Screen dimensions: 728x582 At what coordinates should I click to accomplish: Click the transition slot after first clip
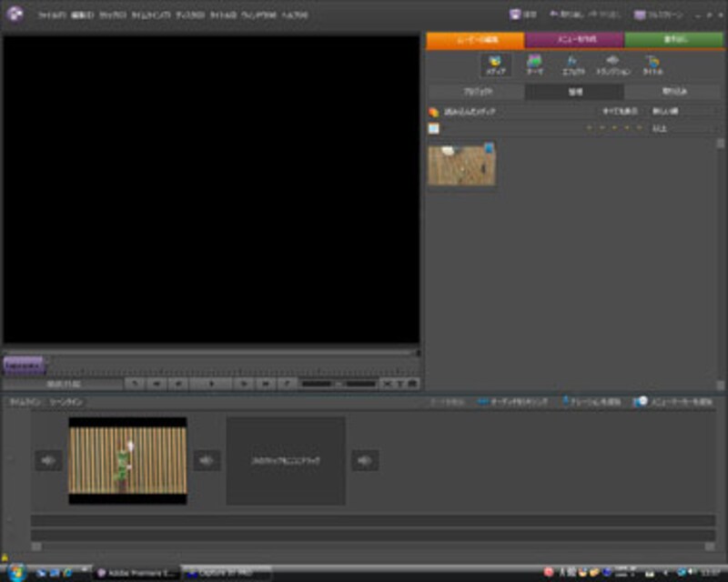[x=207, y=461]
